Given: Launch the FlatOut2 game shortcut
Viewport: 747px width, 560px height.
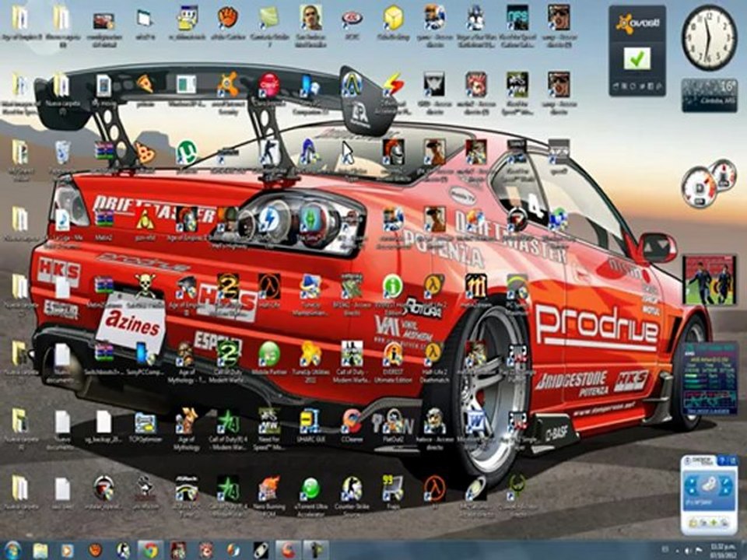Looking at the screenshot, I should pos(393,421).
